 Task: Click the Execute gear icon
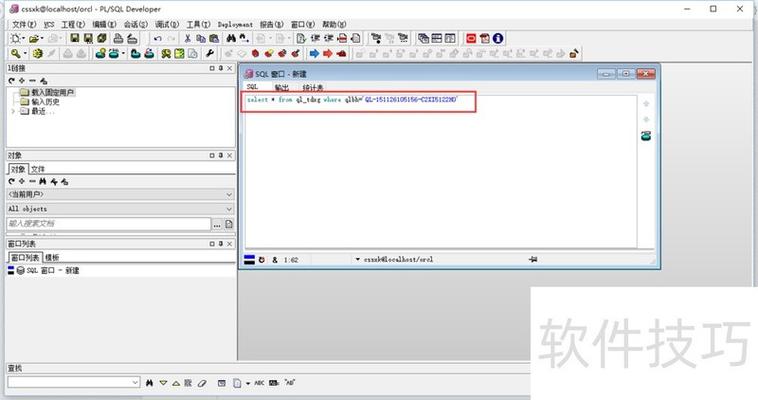coord(38,53)
